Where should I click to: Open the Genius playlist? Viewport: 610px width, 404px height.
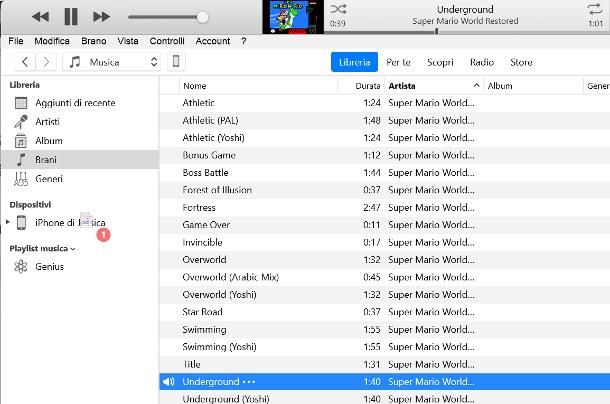point(80,267)
